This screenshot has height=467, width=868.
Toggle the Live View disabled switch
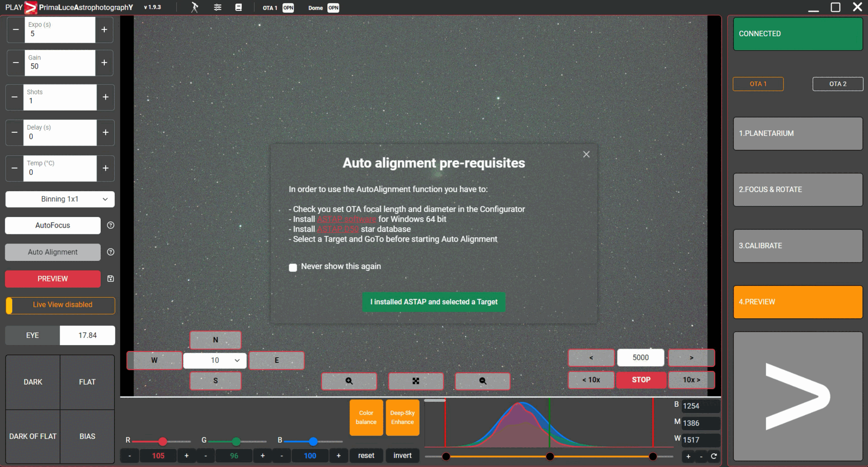(60, 305)
